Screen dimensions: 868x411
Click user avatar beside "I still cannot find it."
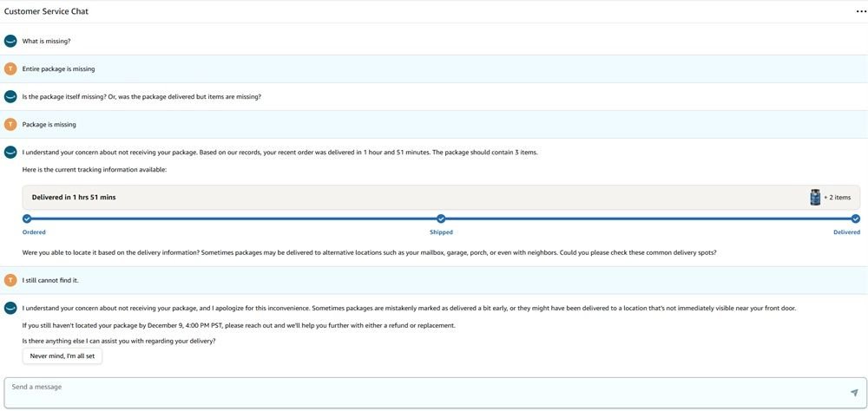click(x=10, y=280)
